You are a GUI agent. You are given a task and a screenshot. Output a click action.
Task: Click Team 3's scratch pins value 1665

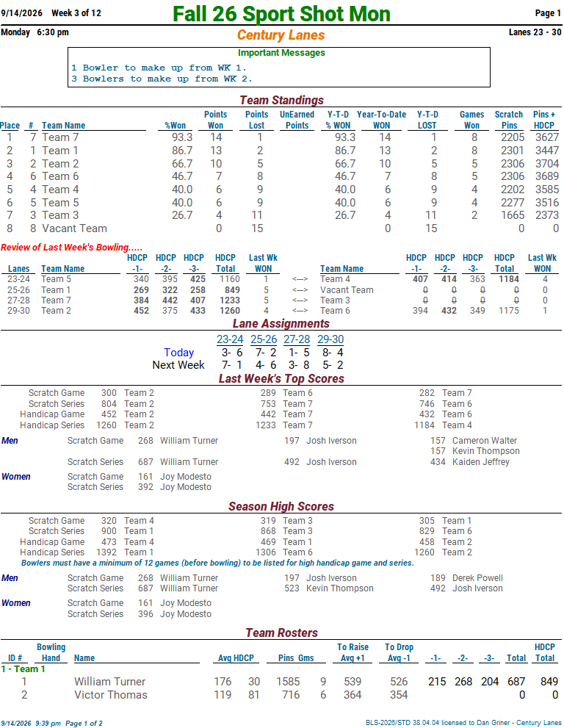(x=513, y=215)
